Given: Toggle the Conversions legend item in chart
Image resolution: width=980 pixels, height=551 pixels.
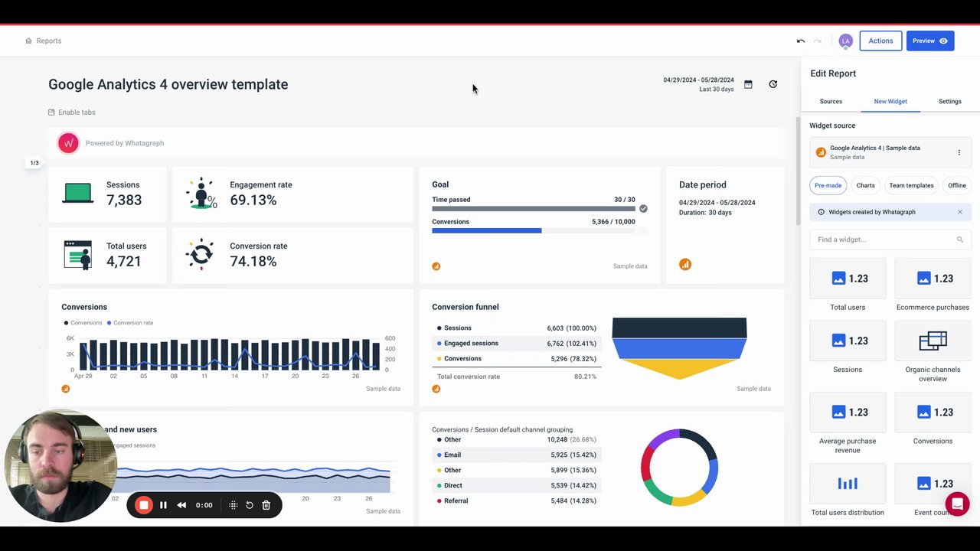Looking at the screenshot, I should tap(83, 323).
